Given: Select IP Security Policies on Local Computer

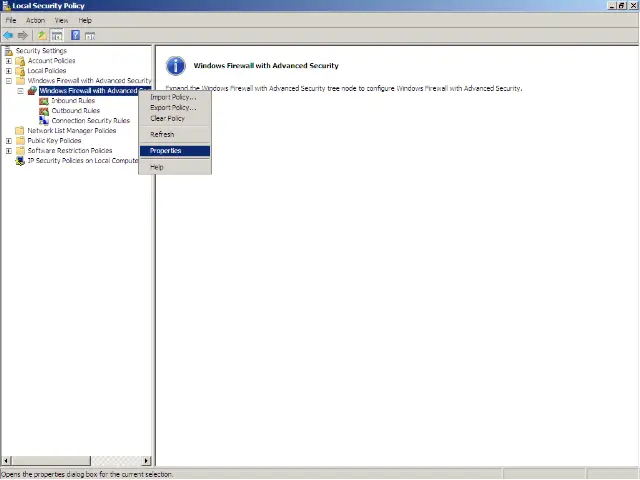Looking at the screenshot, I should pos(83,161).
